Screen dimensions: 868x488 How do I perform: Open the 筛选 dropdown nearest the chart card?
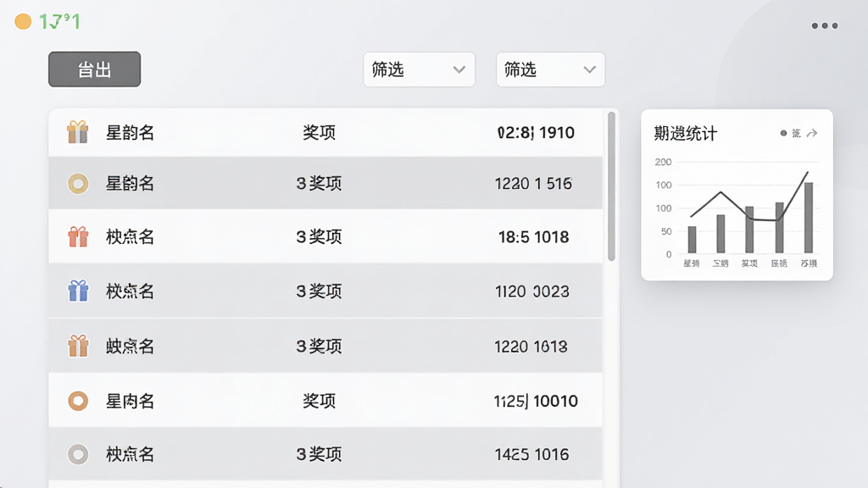coord(550,69)
